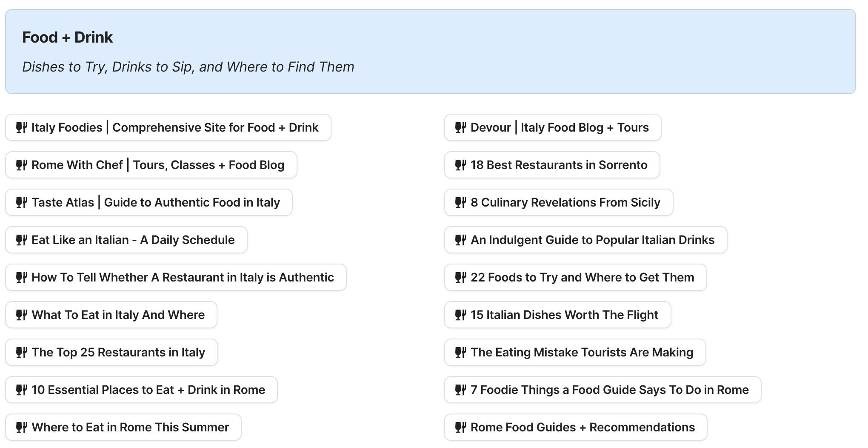868x448 pixels.
Task: Click the dining icon beside Rome Food Guides + Recommendations
Action: [x=461, y=427]
